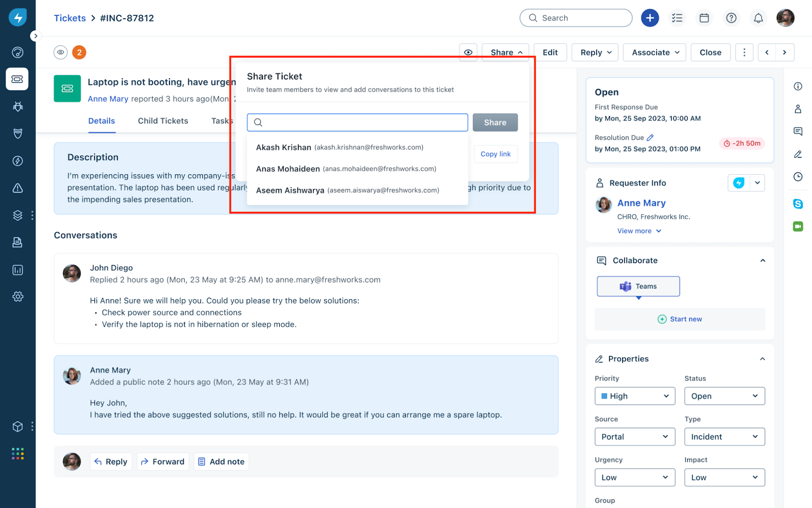Open the user profile avatar in header
Image resolution: width=812 pixels, height=508 pixels.
786,18
